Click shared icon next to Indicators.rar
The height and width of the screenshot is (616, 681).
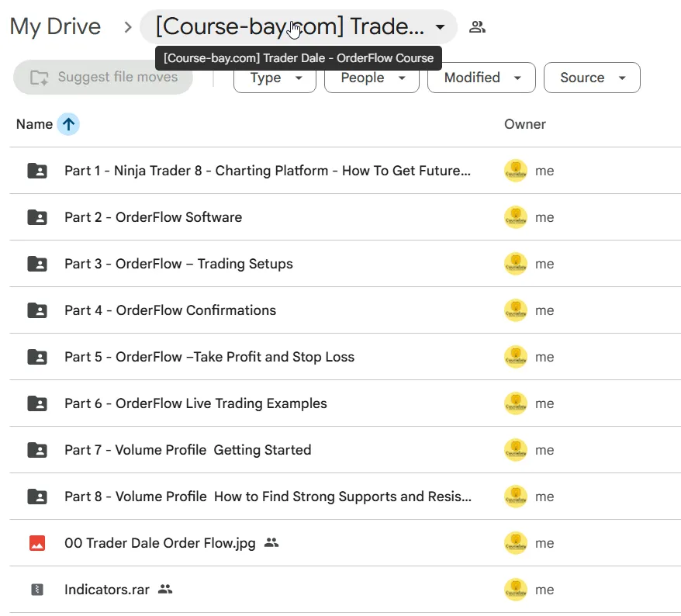tap(165, 589)
